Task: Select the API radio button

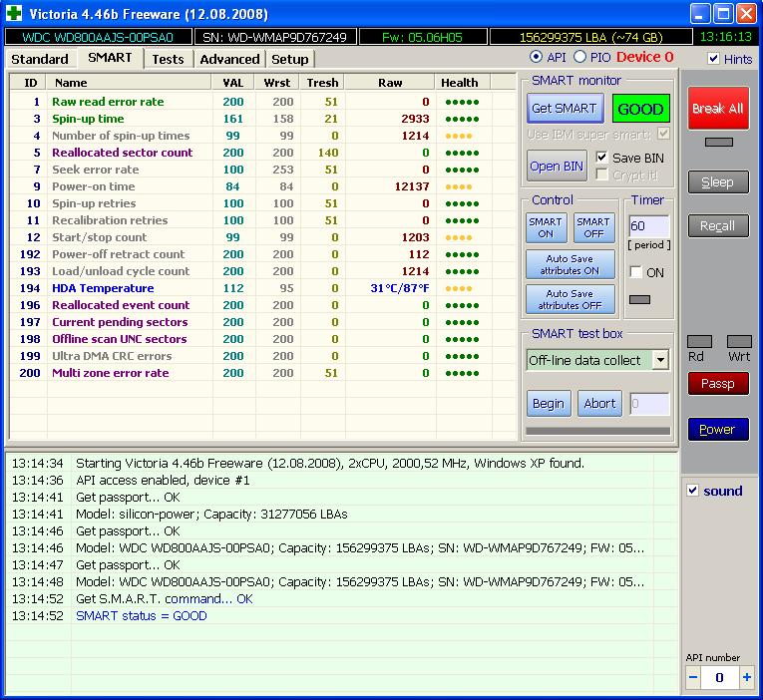Action: 536,57
